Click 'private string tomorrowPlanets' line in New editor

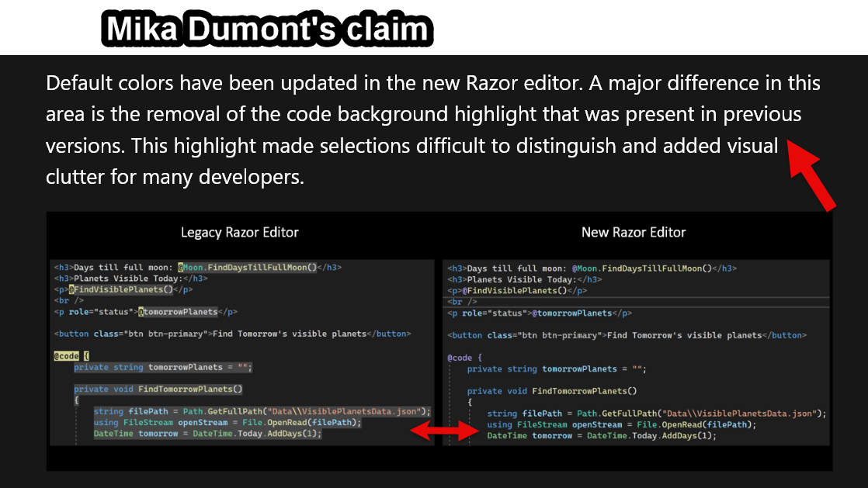(x=557, y=369)
